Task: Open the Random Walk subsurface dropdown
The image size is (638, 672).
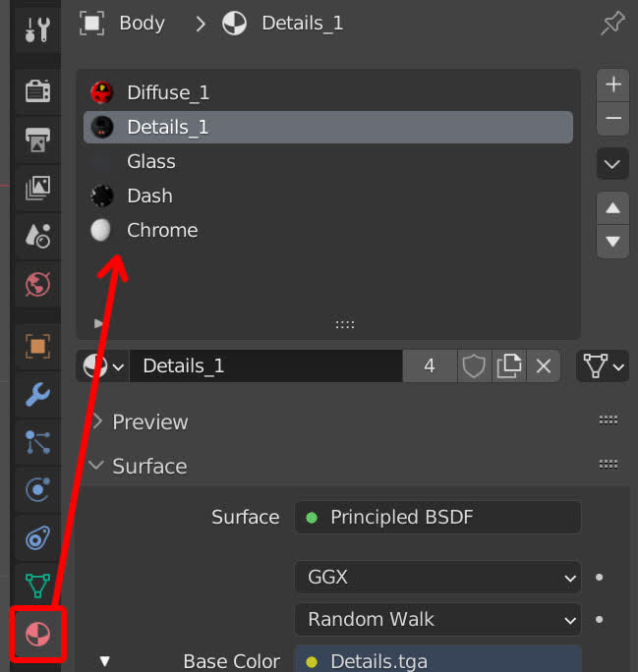Action: pyautogui.click(x=437, y=619)
